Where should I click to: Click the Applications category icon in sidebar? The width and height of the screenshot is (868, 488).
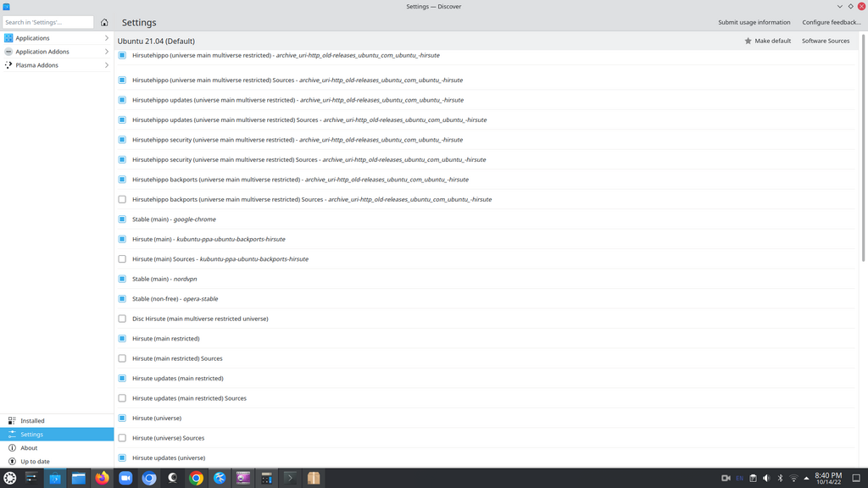tap(8, 38)
